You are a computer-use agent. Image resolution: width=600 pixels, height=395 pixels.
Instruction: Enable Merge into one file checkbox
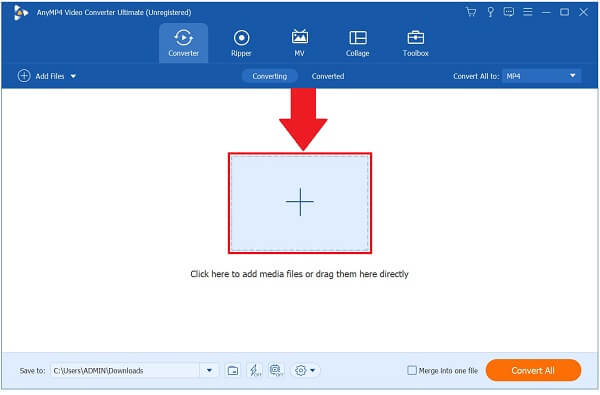(x=412, y=371)
